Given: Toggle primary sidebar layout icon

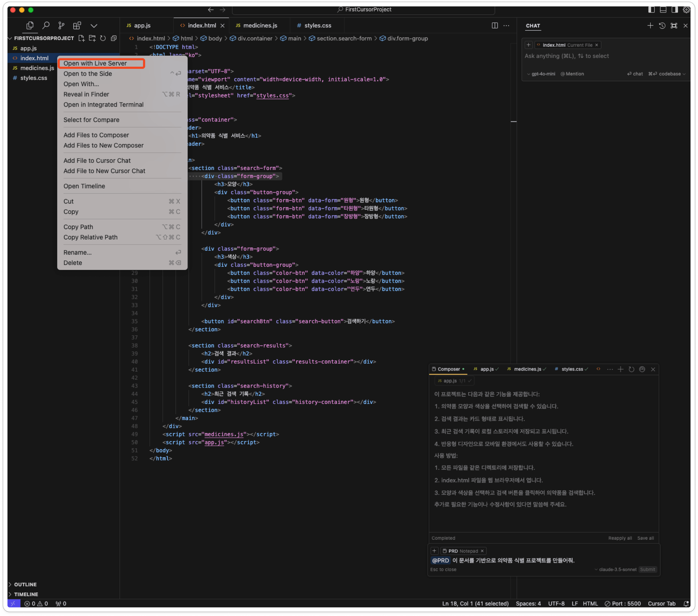Looking at the screenshot, I should tap(651, 10).
